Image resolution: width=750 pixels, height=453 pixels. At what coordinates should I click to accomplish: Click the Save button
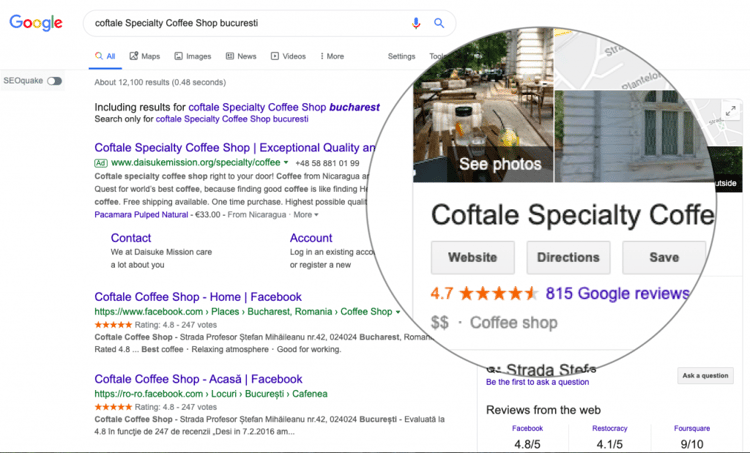tap(664, 257)
